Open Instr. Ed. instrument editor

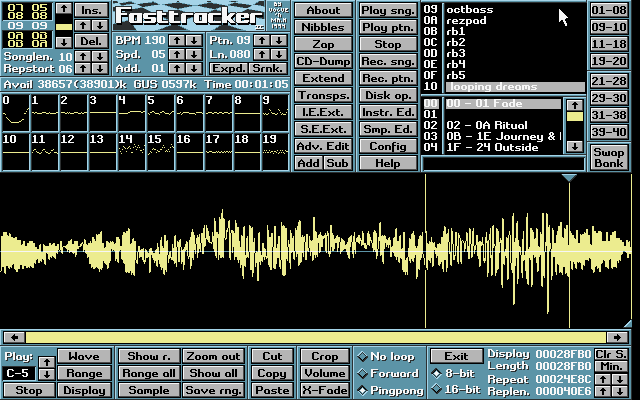tap(388, 112)
